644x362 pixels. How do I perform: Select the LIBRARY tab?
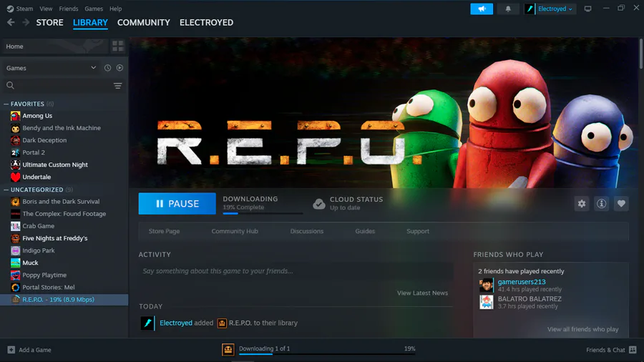point(90,23)
